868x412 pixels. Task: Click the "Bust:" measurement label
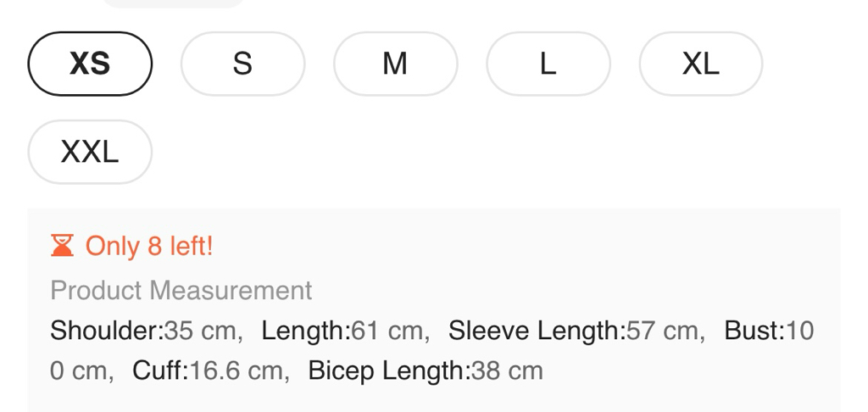[x=754, y=331]
